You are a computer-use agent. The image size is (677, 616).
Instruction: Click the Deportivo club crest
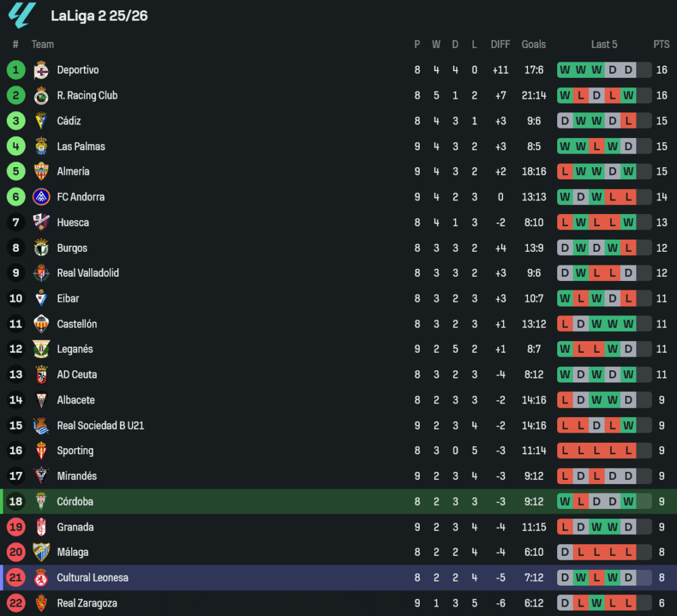point(41,70)
